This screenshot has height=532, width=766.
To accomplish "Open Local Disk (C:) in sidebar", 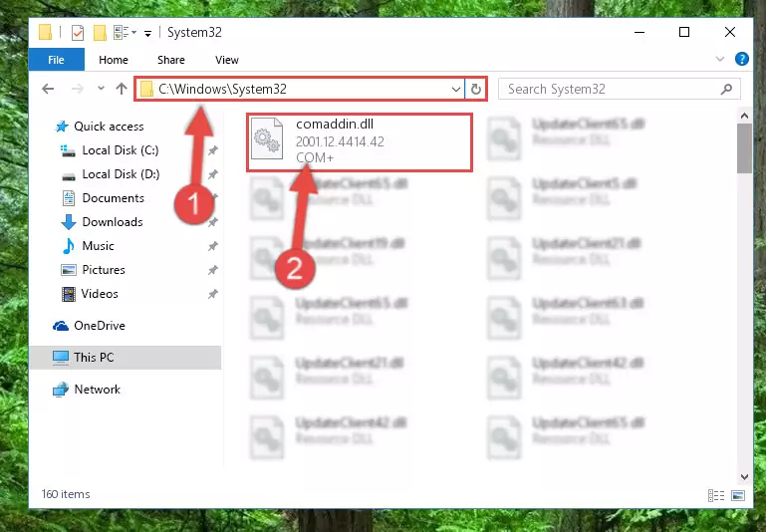I will 121,150.
